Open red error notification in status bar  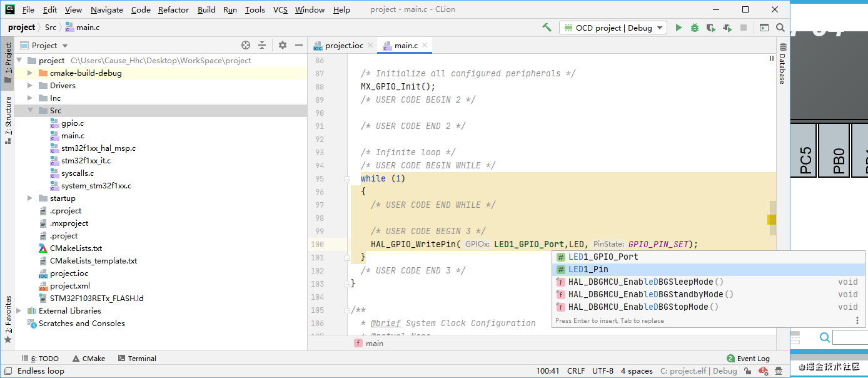click(763, 371)
